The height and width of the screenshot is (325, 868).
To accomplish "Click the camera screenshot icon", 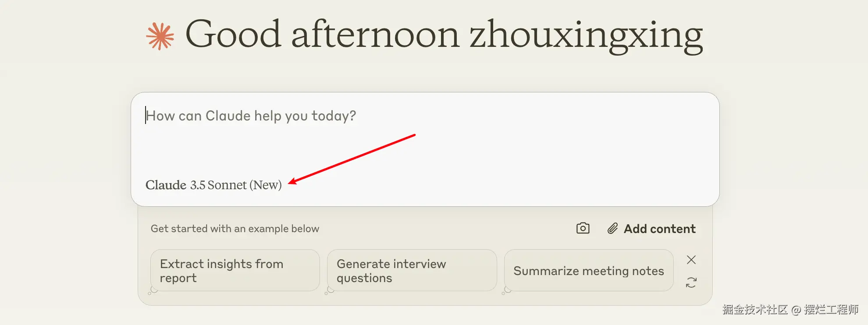I will click(583, 228).
